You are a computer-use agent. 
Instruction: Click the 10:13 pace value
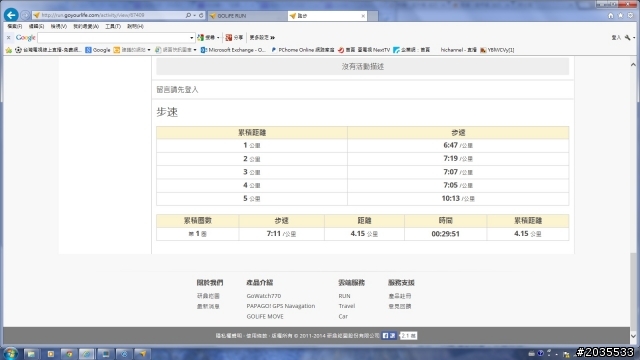pos(451,198)
